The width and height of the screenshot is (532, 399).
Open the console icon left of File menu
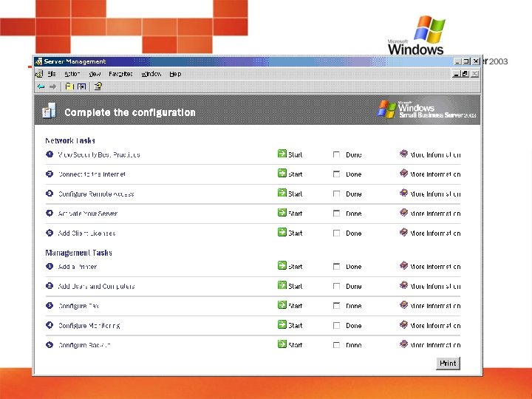pos(39,74)
